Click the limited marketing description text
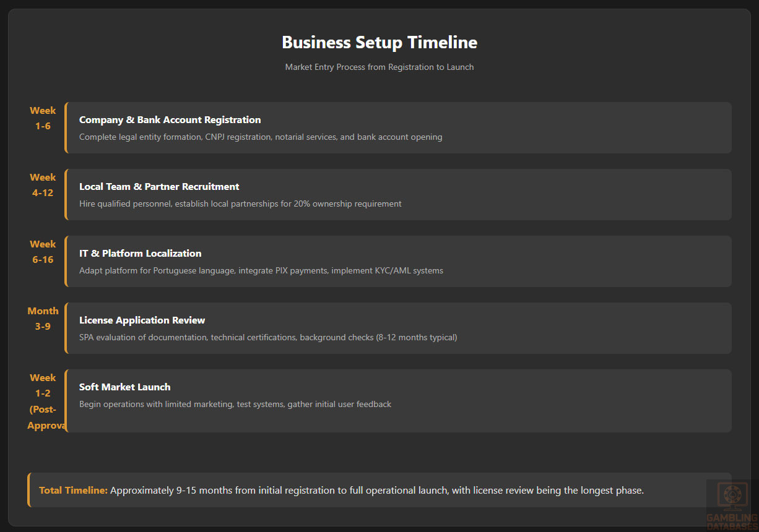 point(235,404)
